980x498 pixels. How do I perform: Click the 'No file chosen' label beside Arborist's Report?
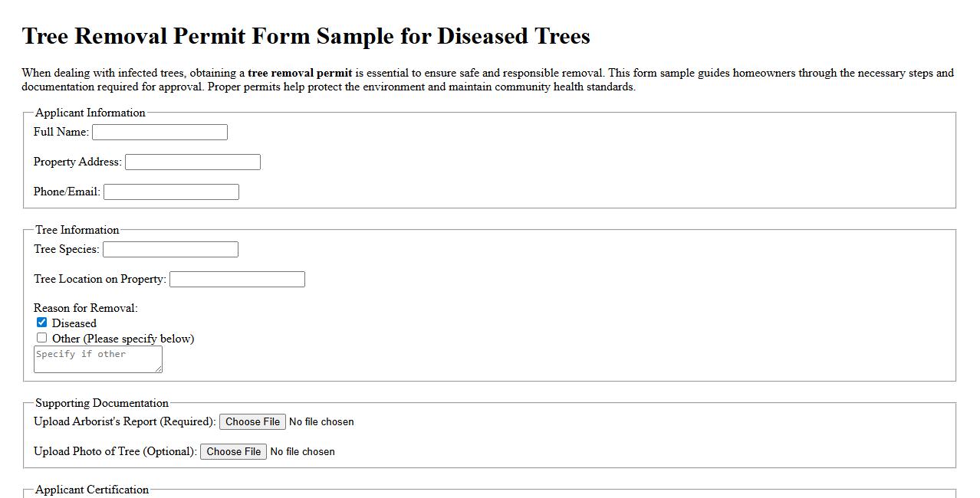(321, 421)
